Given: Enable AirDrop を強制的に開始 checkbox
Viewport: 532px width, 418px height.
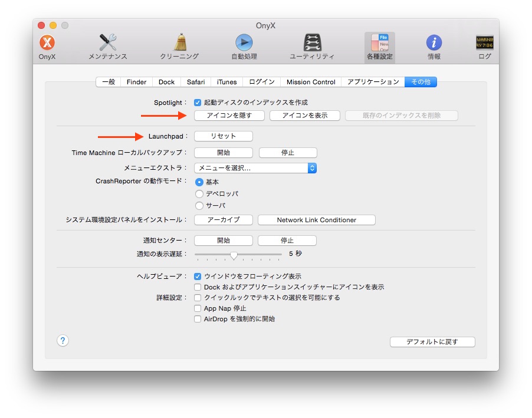Looking at the screenshot, I should (198, 319).
